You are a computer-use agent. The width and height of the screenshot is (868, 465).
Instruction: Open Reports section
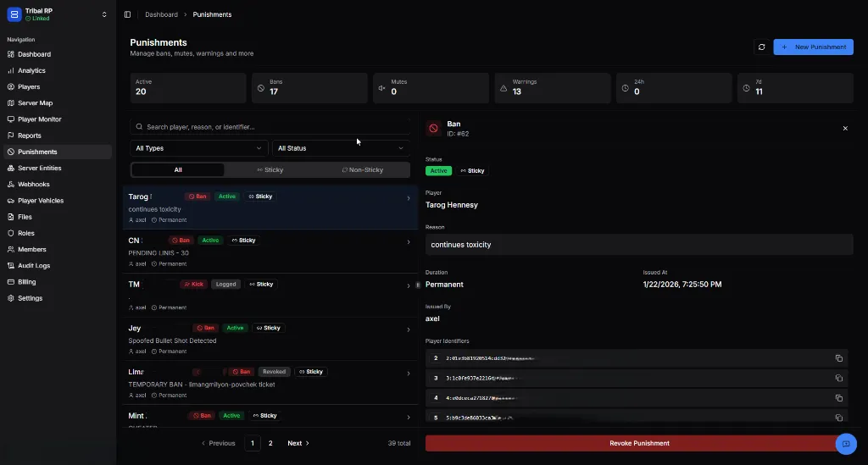30,136
